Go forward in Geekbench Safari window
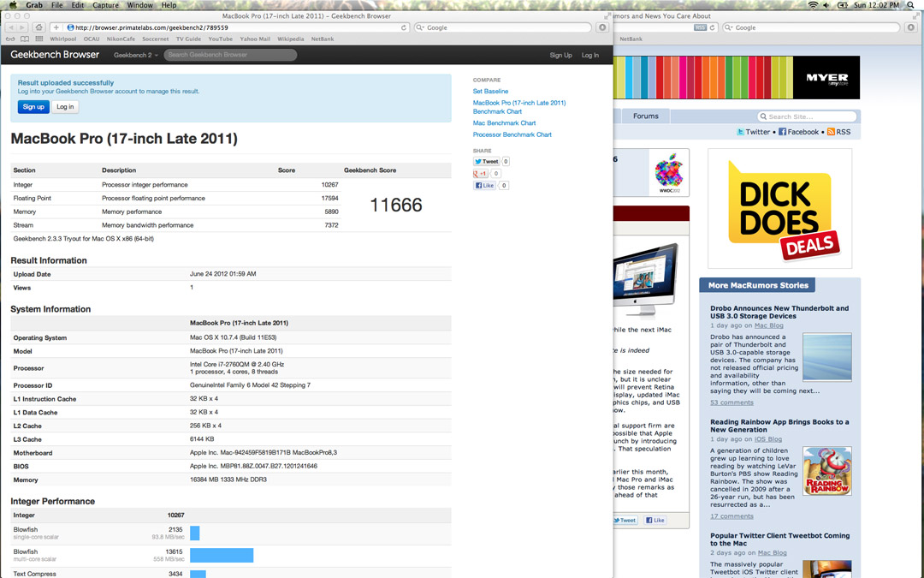This screenshot has height=578, width=924. click(21, 27)
